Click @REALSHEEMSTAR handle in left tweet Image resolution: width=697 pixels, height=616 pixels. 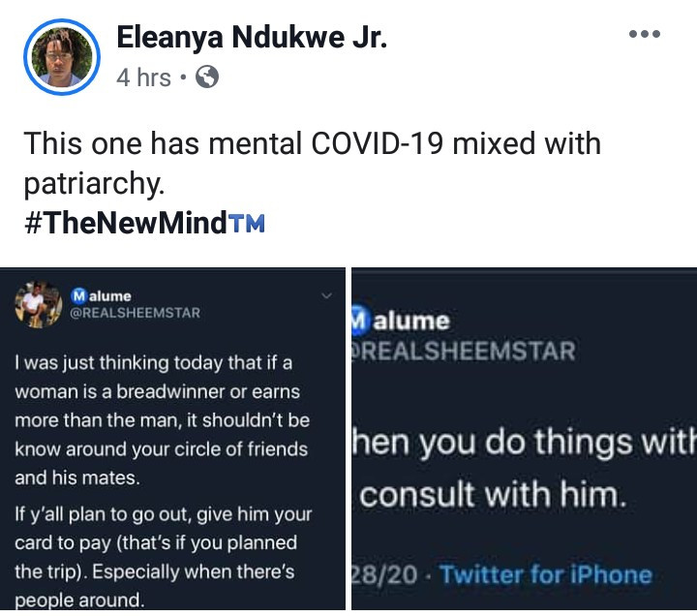pos(135,313)
